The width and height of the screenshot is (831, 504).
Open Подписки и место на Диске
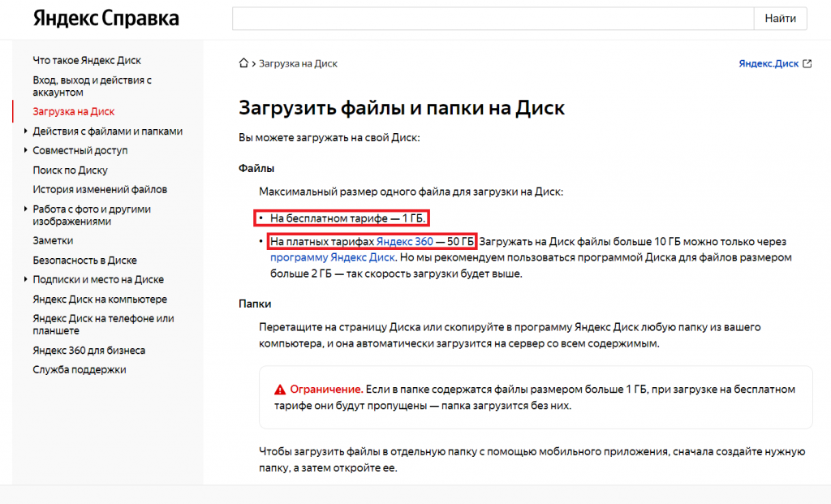[x=98, y=279]
